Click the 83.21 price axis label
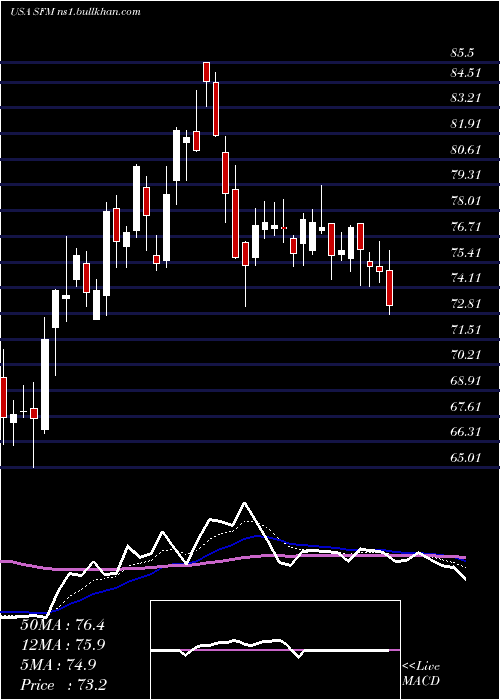 pos(467,97)
